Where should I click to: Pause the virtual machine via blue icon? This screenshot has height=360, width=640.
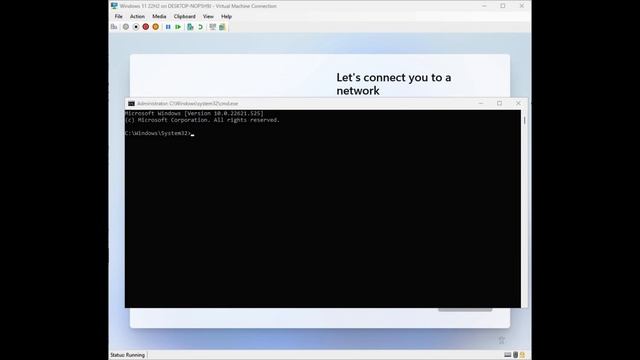click(168, 27)
